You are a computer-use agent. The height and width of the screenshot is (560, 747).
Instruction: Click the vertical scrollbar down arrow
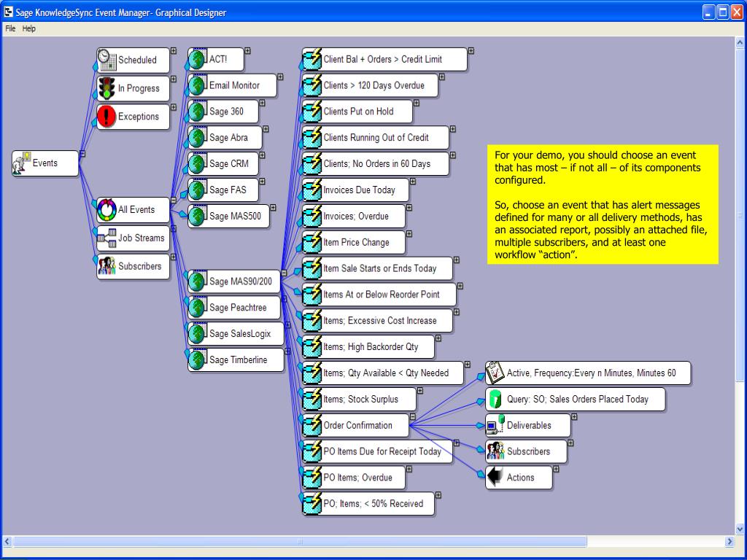740,529
